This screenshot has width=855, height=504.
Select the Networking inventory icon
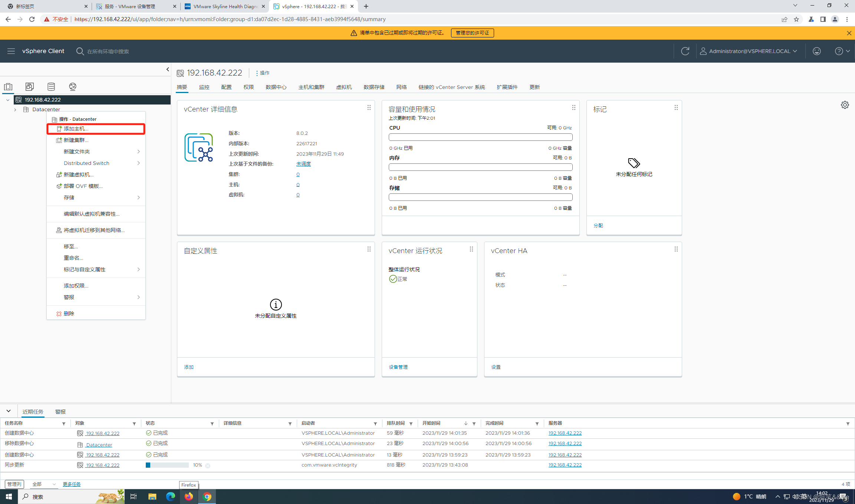[x=73, y=86]
